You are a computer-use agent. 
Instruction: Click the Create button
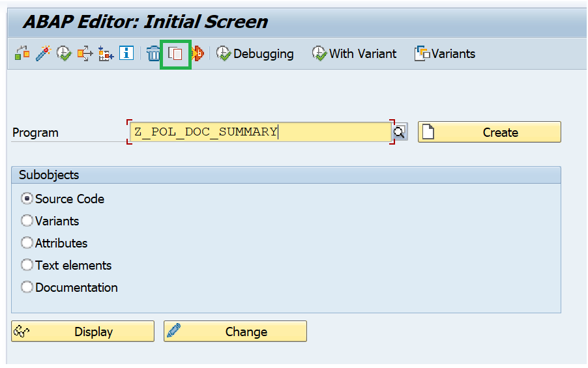click(490, 132)
